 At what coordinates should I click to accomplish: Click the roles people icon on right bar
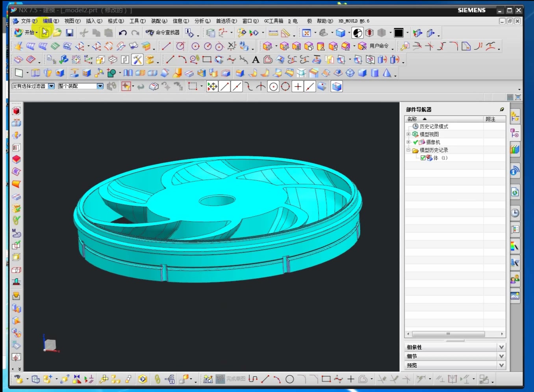tap(515, 279)
